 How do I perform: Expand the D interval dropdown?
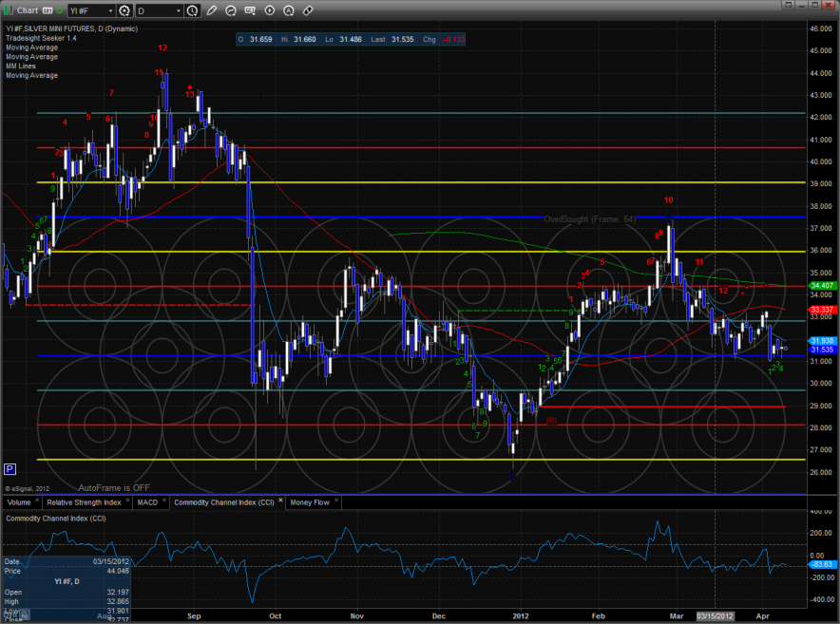tap(179, 11)
